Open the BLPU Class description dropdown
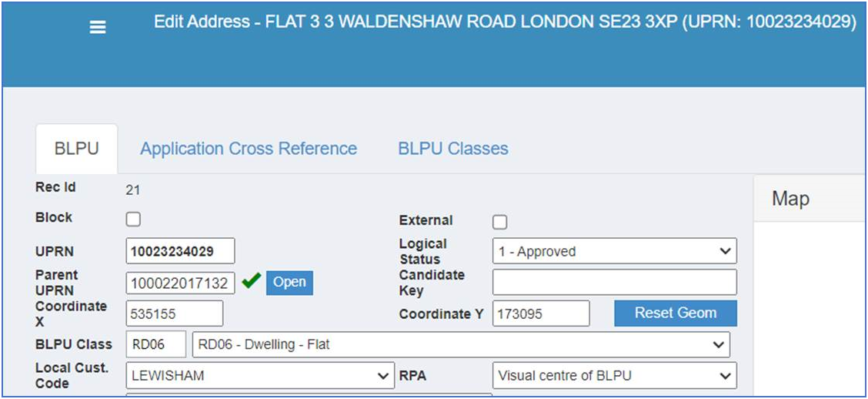This screenshot has width=868, height=399. (x=461, y=344)
